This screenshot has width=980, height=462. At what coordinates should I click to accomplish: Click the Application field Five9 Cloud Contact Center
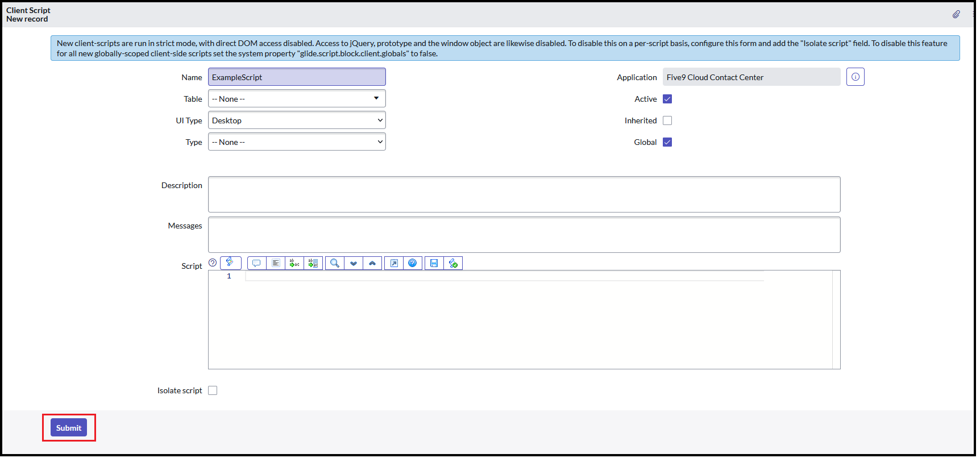pos(751,77)
